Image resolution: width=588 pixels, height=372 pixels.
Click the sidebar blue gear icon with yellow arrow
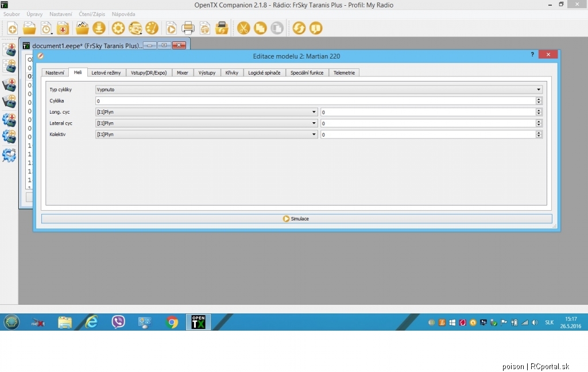point(9,137)
